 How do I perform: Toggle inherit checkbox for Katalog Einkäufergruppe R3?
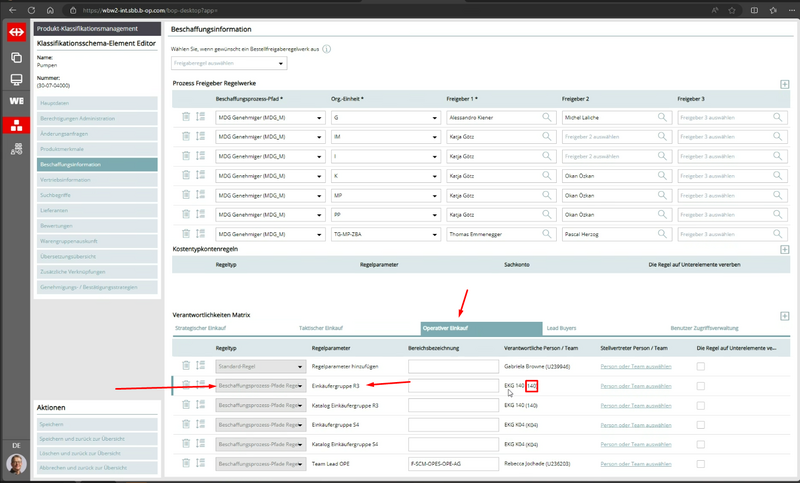point(701,406)
